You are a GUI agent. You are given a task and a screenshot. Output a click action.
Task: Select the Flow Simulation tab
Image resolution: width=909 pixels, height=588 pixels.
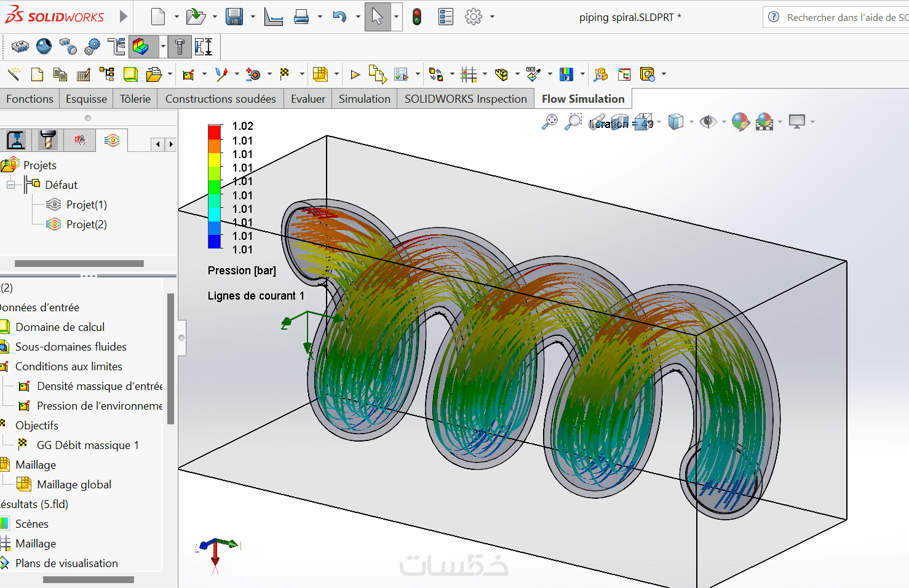583,99
